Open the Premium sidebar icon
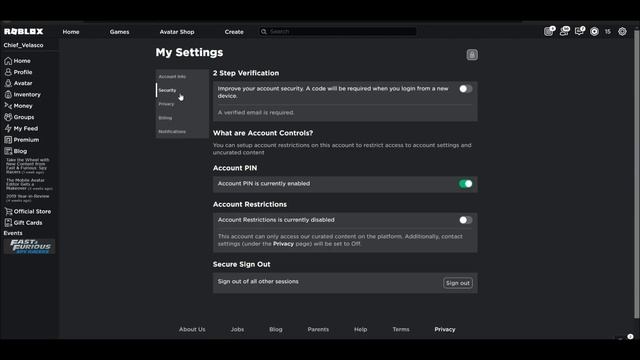Screen dimensions: 640x360 pos(8,140)
